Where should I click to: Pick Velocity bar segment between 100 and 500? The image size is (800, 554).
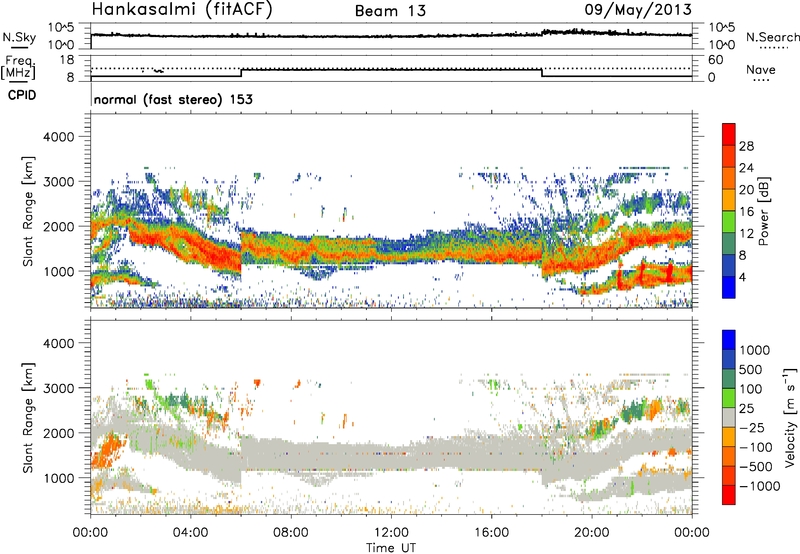[x=729, y=379]
